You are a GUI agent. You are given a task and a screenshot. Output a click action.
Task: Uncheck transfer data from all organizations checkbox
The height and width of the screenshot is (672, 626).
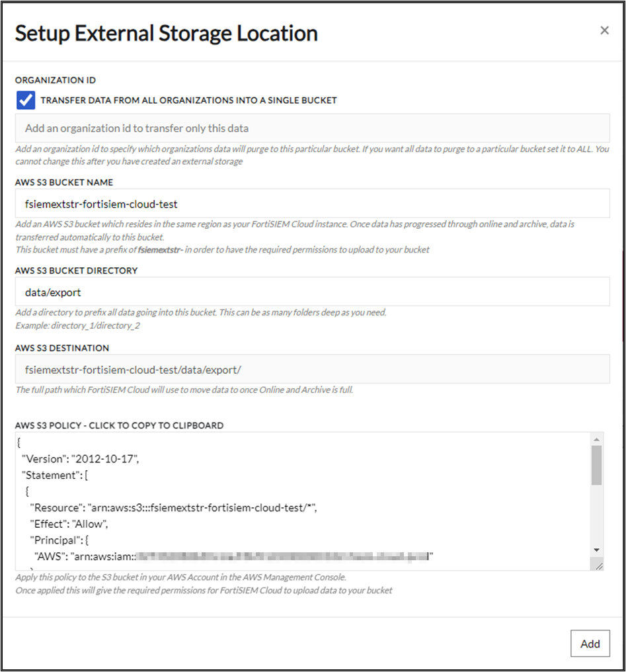click(26, 101)
